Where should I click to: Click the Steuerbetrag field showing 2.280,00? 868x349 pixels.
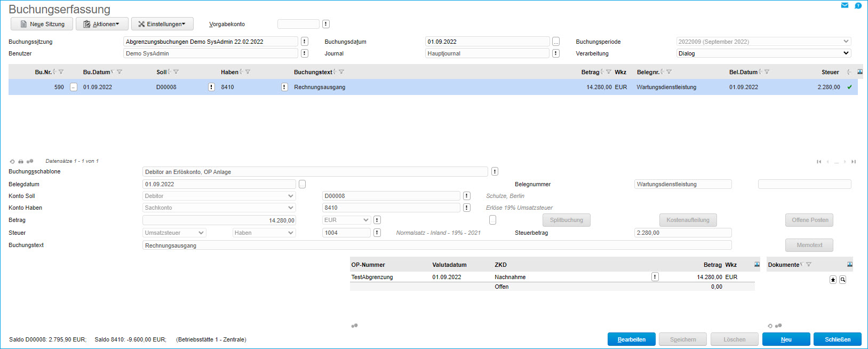[683, 233]
